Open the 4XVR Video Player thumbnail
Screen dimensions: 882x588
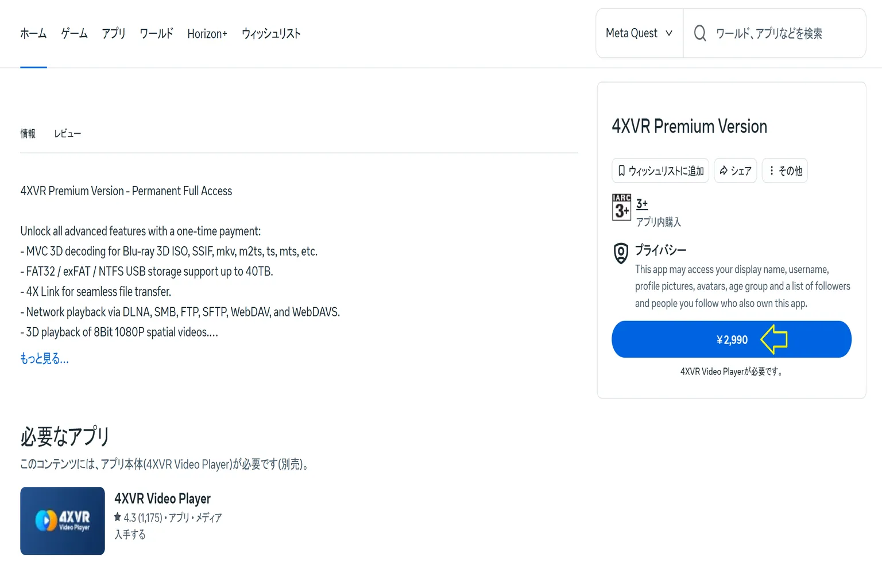tap(63, 521)
